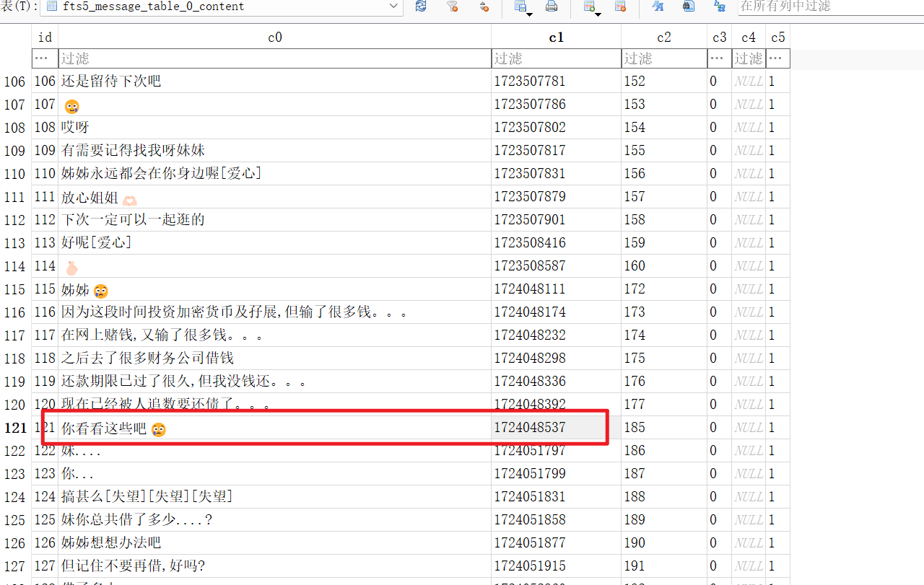
Task: Select the c2 cell with value 177
Action: [x=664, y=405]
